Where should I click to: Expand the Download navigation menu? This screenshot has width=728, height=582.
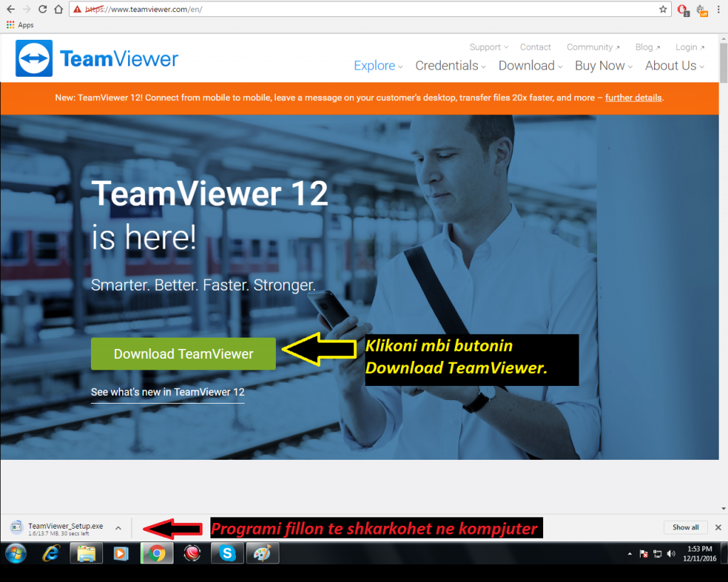(x=530, y=65)
